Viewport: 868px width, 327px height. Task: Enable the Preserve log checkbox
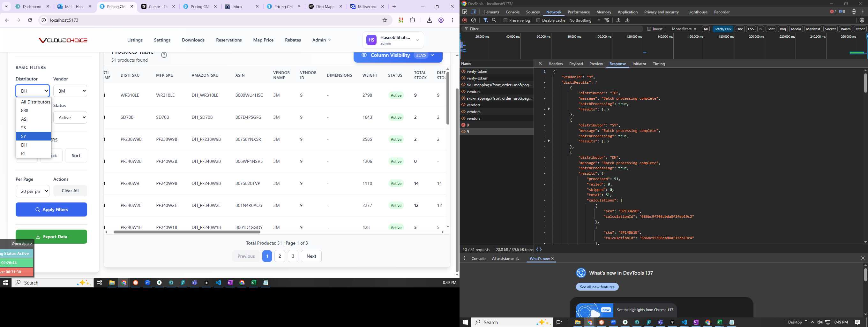[505, 20]
